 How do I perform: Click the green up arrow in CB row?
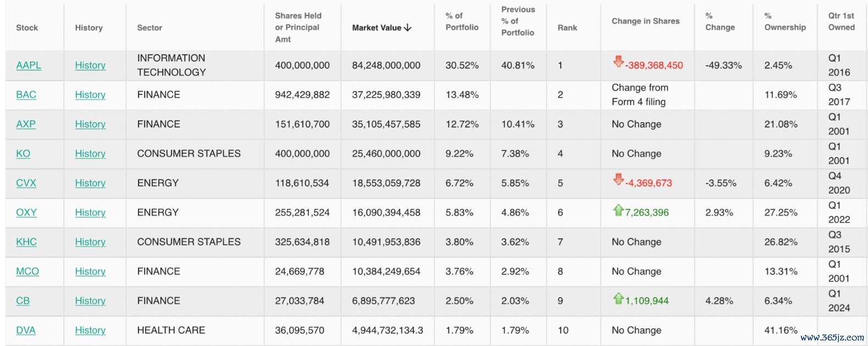(618, 298)
